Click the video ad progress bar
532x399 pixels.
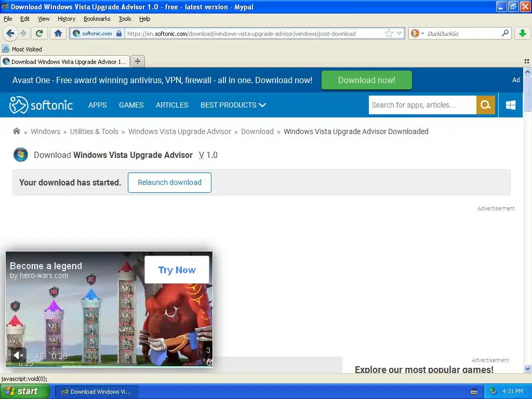tap(109, 366)
